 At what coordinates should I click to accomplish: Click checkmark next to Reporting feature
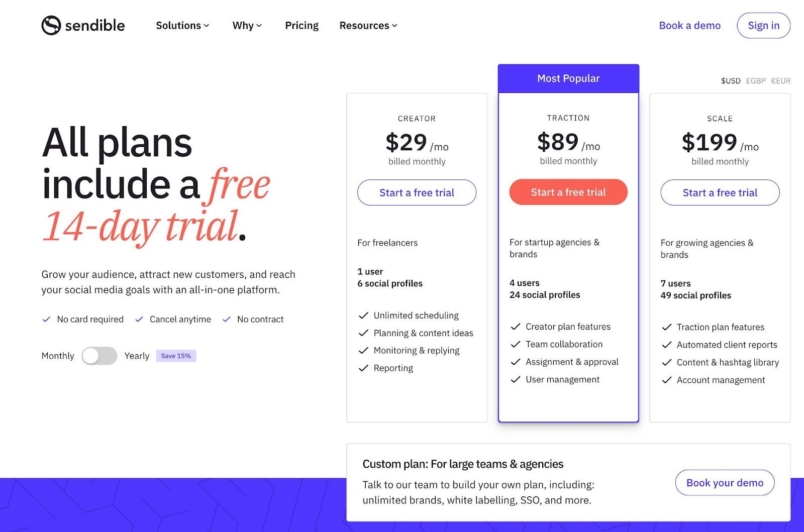(363, 368)
